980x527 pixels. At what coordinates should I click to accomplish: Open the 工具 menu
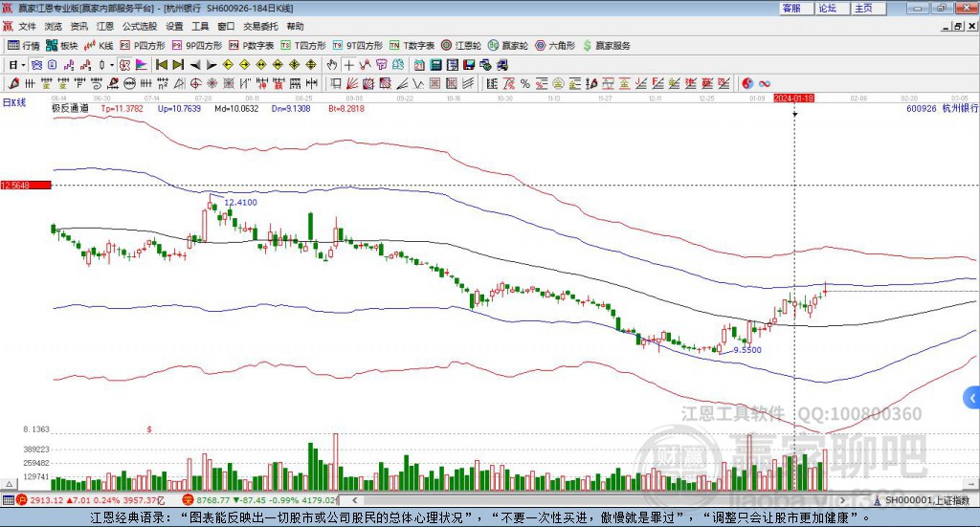(200, 26)
